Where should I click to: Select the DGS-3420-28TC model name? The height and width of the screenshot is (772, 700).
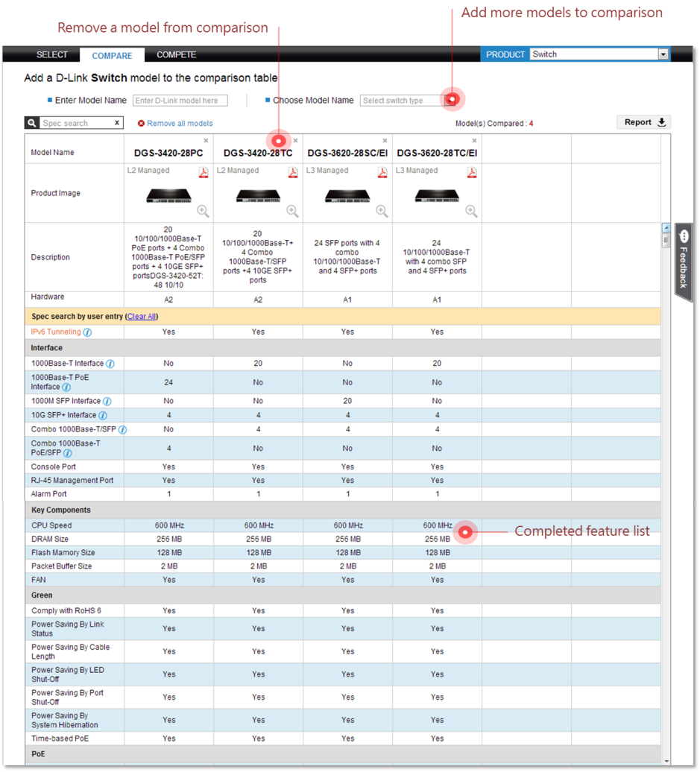click(x=258, y=153)
